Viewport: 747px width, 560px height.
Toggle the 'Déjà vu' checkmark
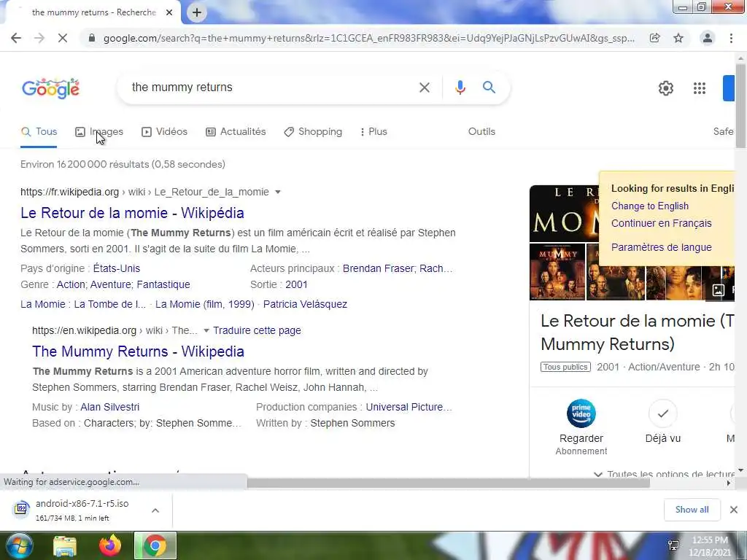pos(662,413)
